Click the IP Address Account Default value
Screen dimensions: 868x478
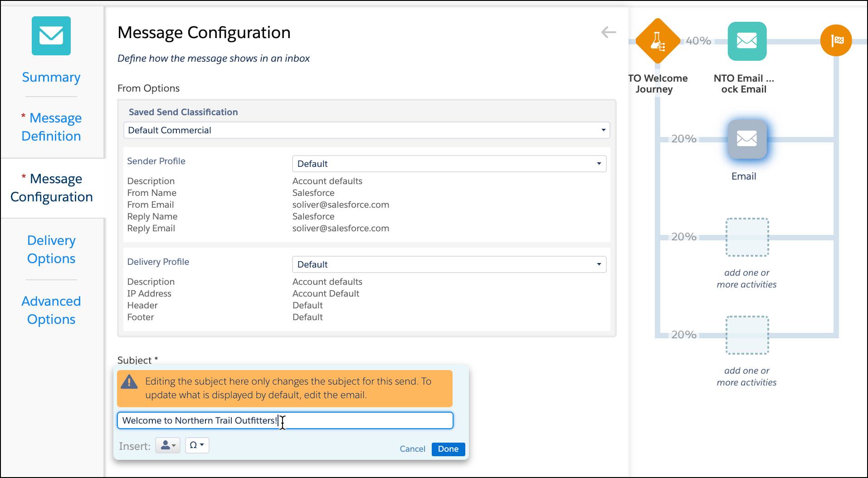pyautogui.click(x=326, y=293)
